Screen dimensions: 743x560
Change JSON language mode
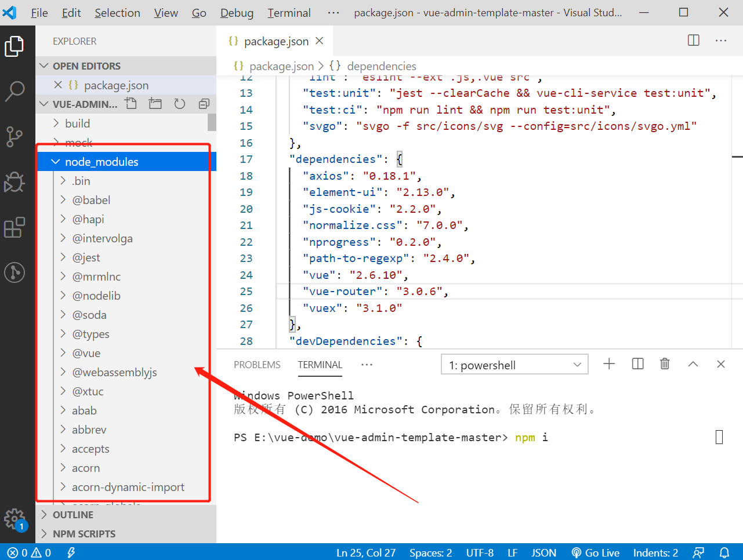point(543,552)
